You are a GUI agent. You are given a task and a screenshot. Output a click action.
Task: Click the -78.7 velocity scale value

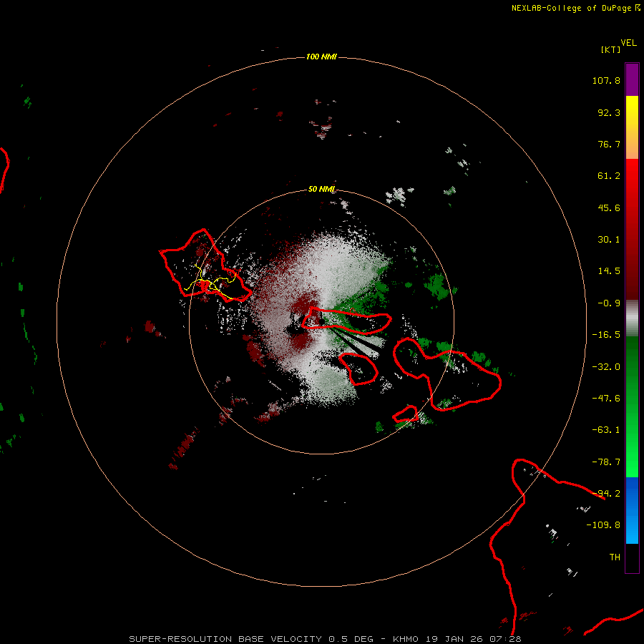point(606,462)
